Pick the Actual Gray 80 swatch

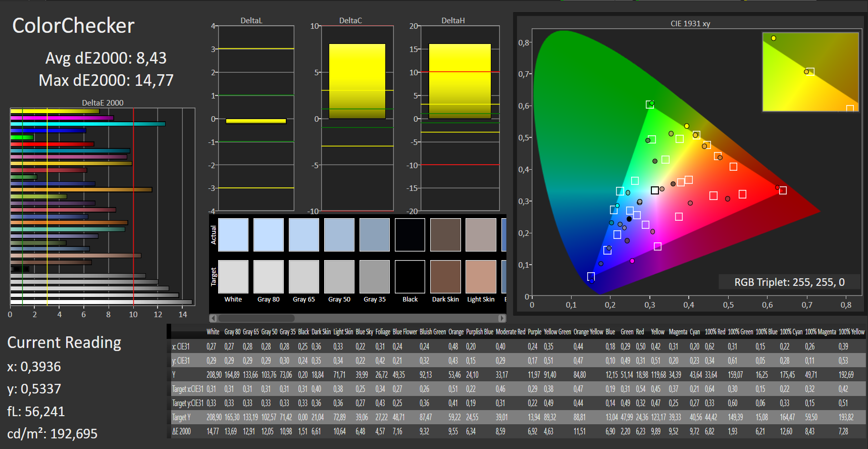[269, 235]
